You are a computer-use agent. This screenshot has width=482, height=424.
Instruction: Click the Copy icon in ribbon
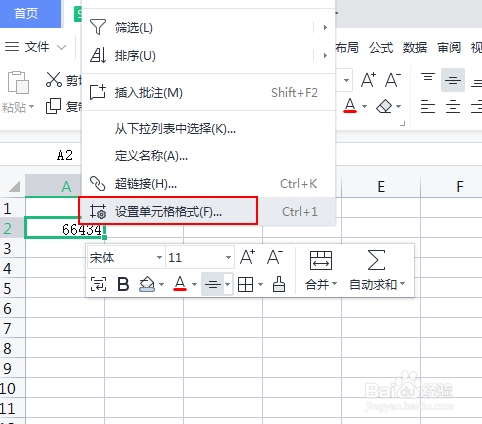pos(53,106)
